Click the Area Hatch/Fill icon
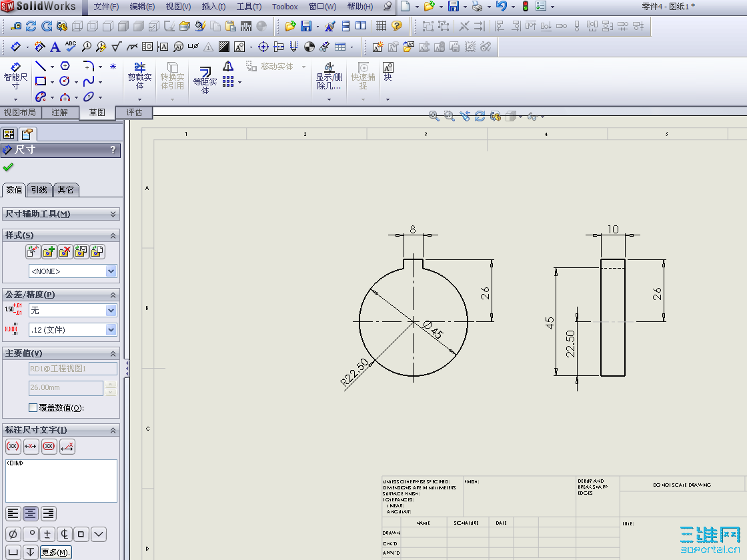Screen dimensions: 747x560 click(x=224, y=47)
